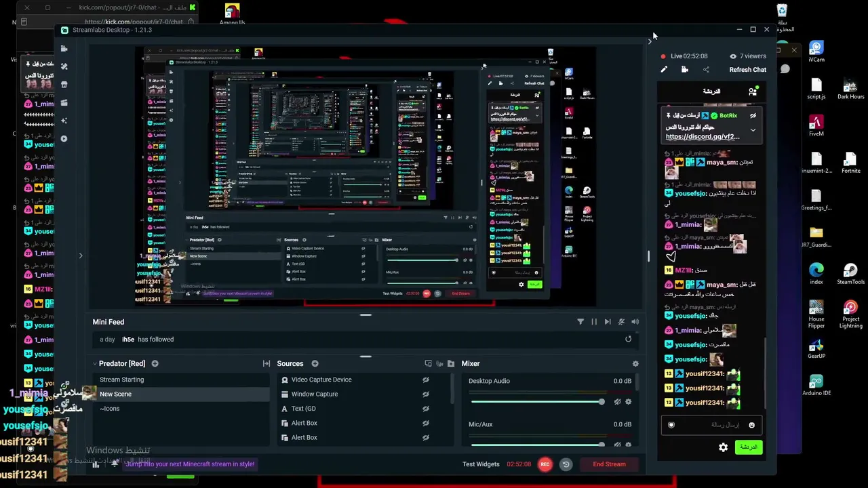Filter the Mini Feed events
Image resolution: width=868 pixels, height=488 pixels.
pyautogui.click(x=580, y=322)
